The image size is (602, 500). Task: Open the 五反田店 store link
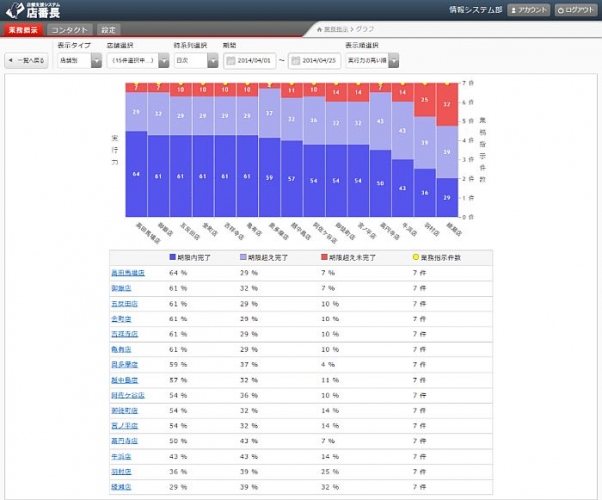click(124, 304)
